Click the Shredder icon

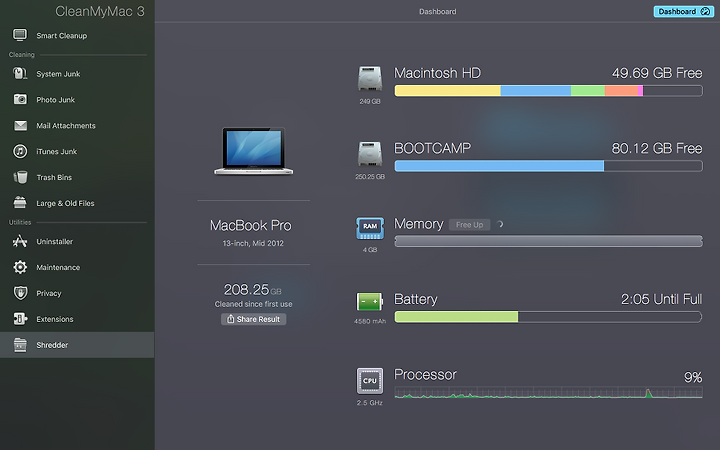pyautogui.click(x=20, y=345)
